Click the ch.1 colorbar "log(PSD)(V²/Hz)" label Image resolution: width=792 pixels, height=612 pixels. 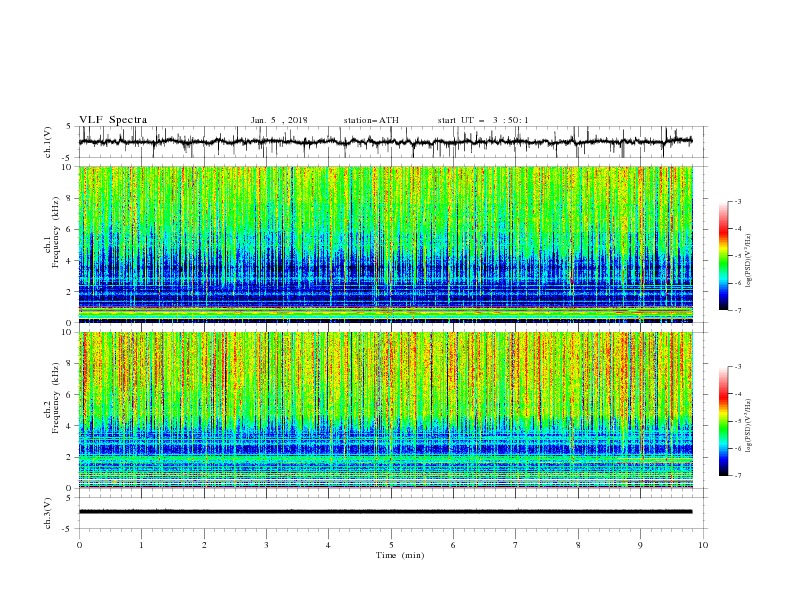(749, 261)
